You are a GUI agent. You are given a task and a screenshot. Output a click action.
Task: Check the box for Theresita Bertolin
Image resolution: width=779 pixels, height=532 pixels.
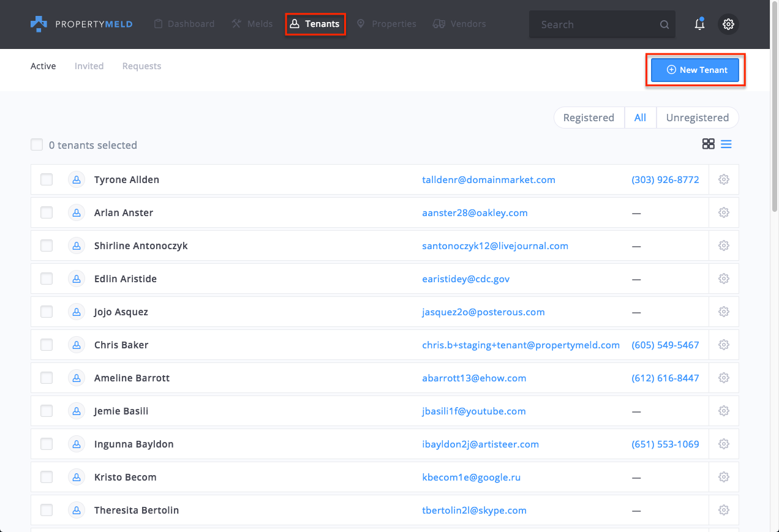pos(47,510)
